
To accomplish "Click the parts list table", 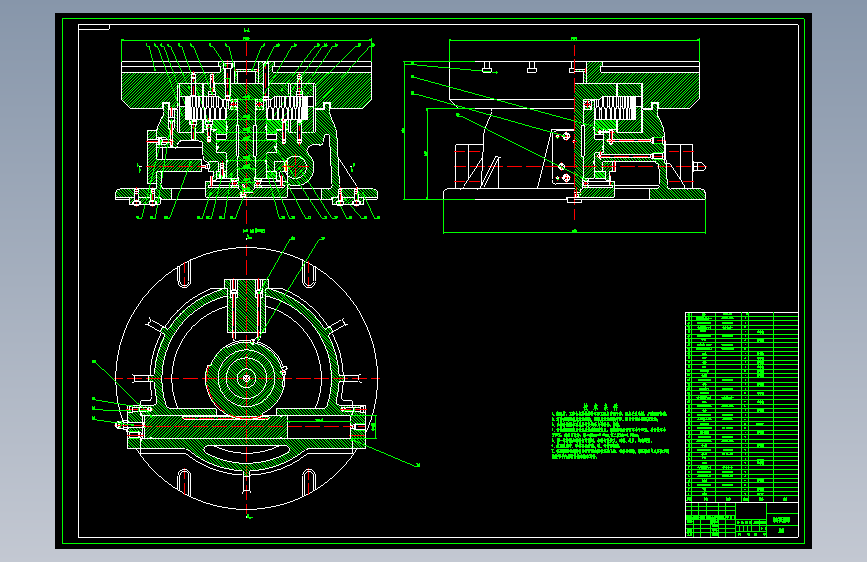I will (x=741, y=407).
